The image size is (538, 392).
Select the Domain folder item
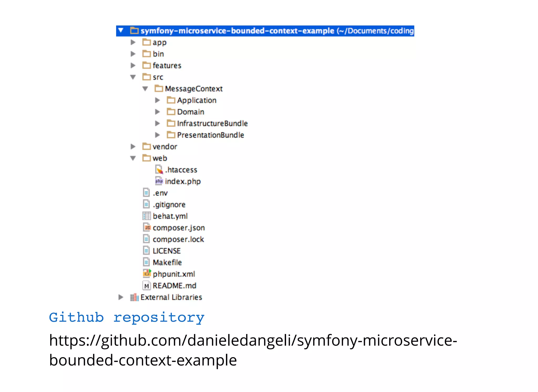tap(190, 112)
